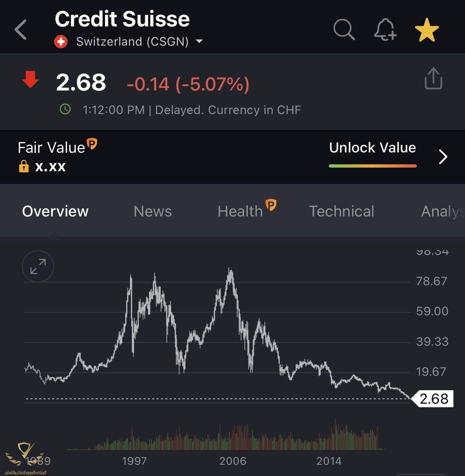
Task: Switch to the News tab
Action: click(x=153, y=211)
